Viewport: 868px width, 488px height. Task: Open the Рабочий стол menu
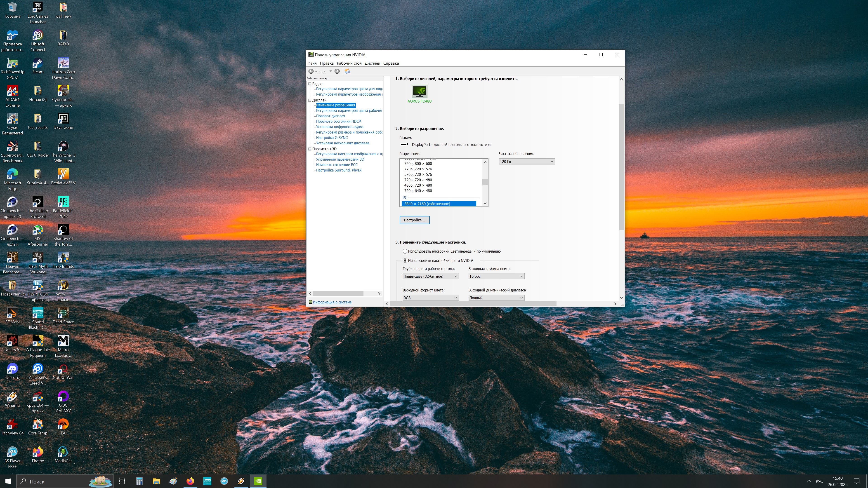[x=349, y=63]
